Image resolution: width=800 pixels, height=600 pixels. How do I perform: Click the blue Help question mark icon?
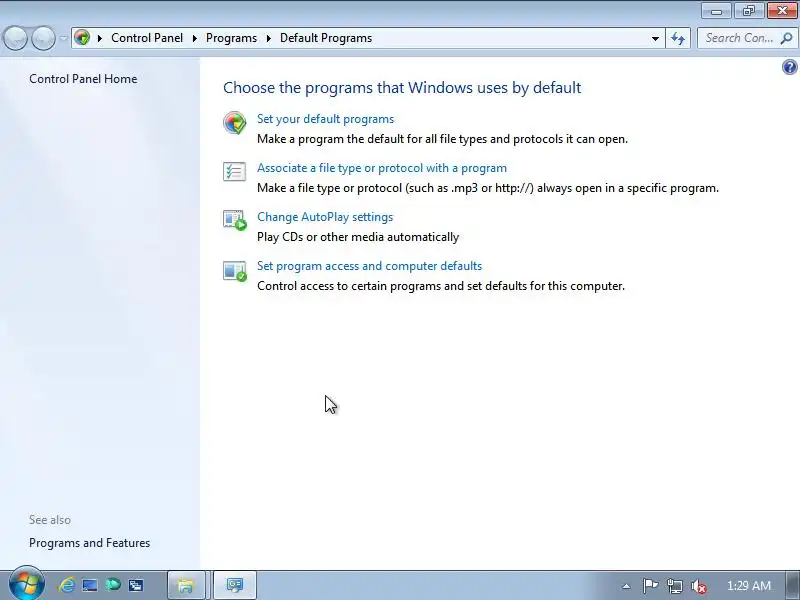click(789, 67)
